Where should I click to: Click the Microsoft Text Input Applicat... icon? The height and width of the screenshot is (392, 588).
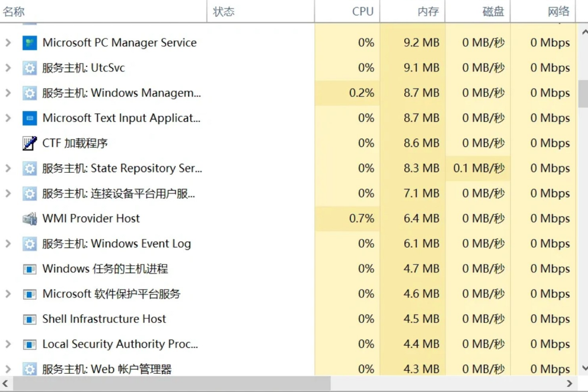pyautogui.click(x=30, y=118)
